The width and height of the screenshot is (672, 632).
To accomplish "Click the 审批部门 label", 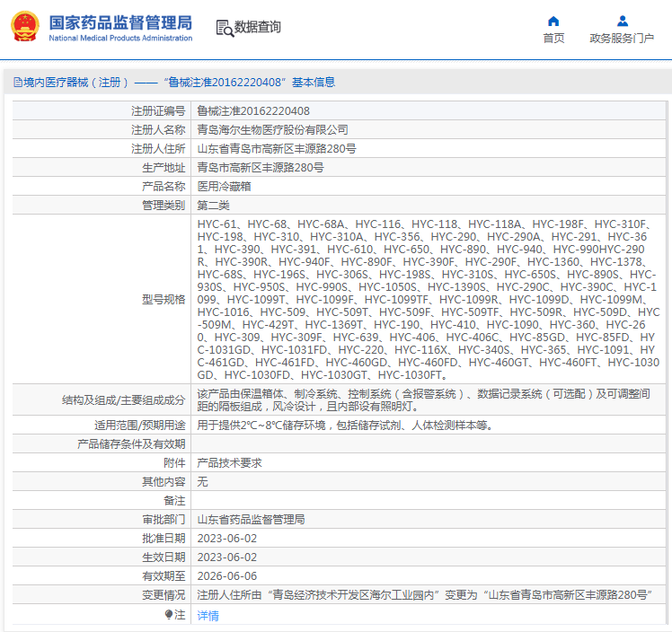I will pos(164,520).
